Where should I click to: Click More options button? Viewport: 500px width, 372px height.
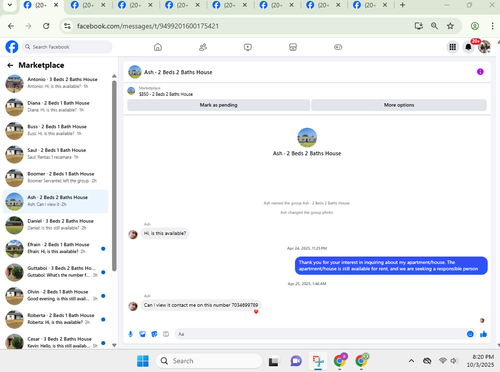399,105
